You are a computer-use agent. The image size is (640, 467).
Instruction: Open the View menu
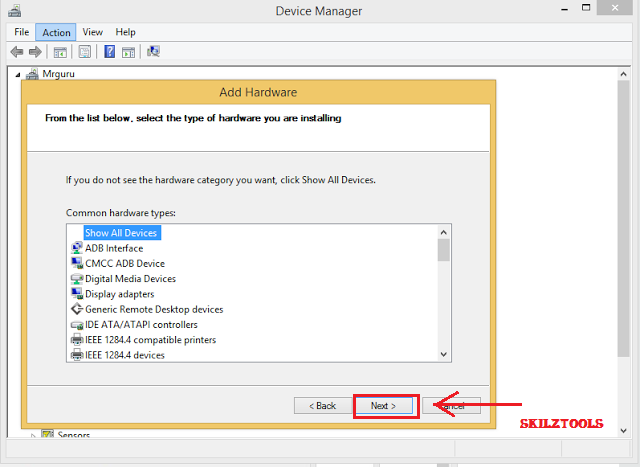point(92,32)
